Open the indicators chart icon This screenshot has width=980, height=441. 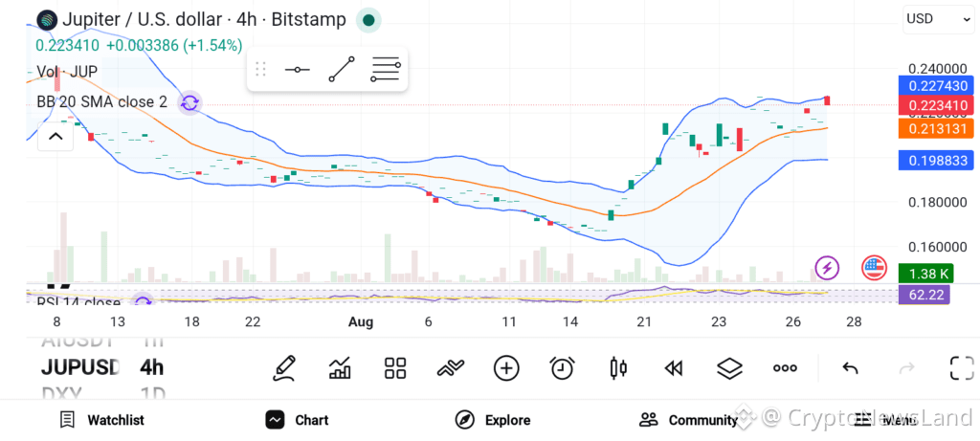pos(340,368)
